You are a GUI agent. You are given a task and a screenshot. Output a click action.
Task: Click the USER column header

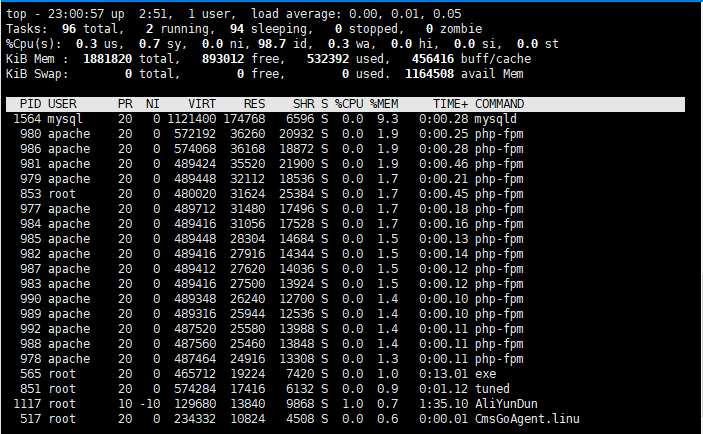pos(62,104)
